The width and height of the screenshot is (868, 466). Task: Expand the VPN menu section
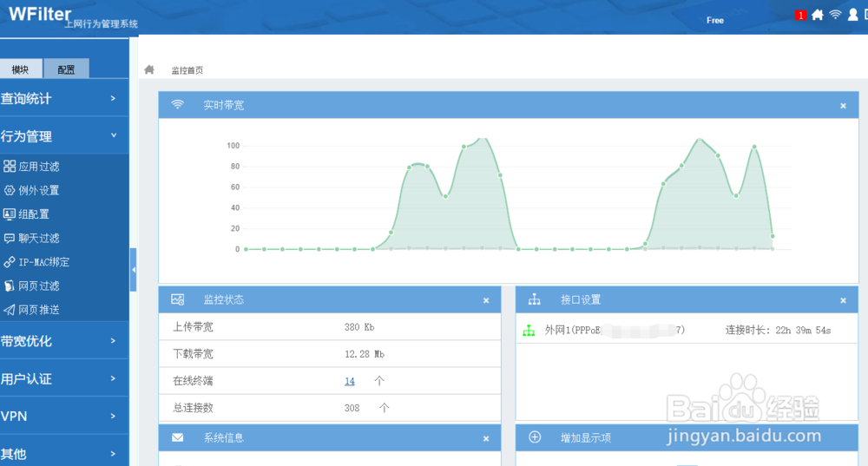click(x=64, y=417)
